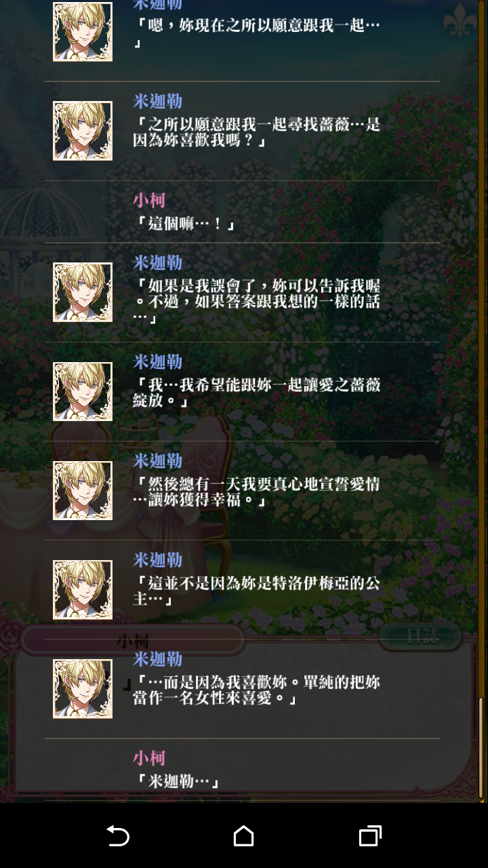
Task: Select the 小柯 line 米迦勒…
Action: coord(242,770)
